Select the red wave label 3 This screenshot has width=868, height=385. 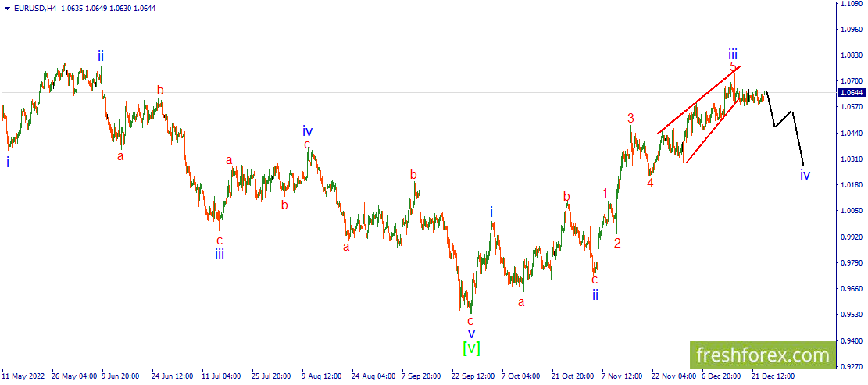[630, 118]
